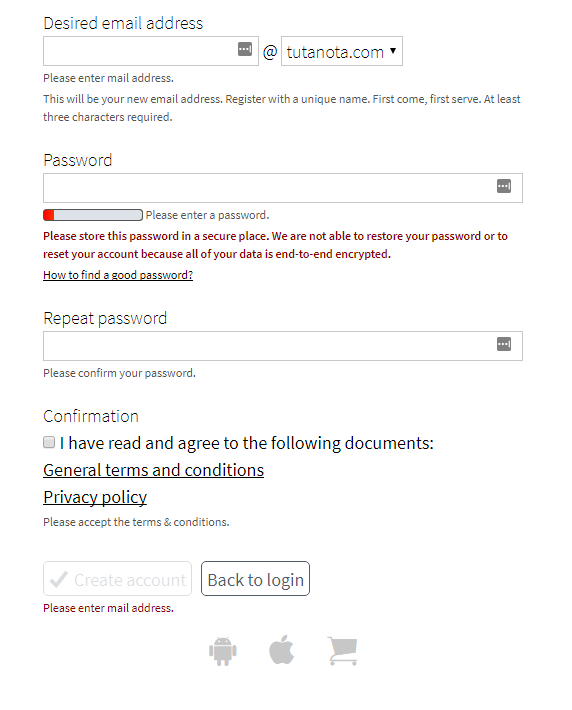Click the checkmark on Create account
This screenshot has width=572, height=710.
tap(59, 579)
